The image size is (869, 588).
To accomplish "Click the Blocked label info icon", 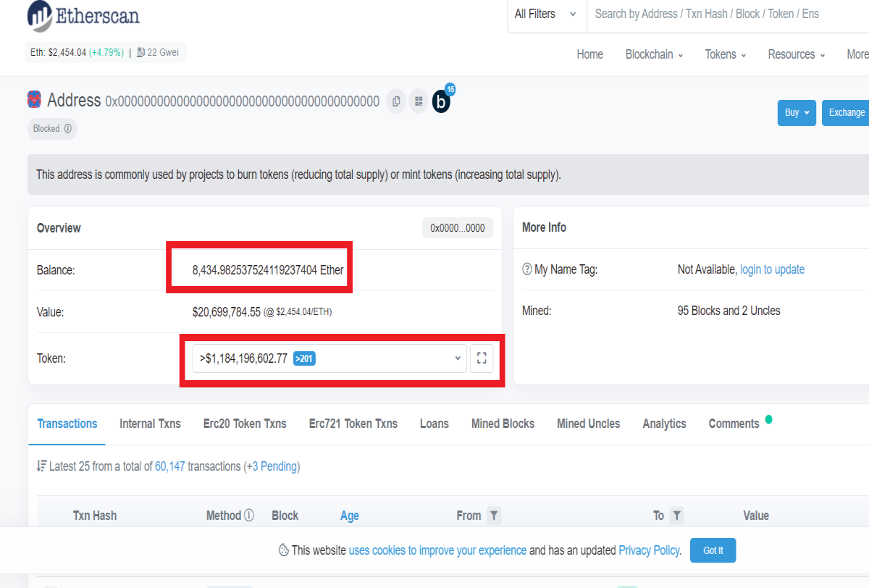I will coord(68,129).
